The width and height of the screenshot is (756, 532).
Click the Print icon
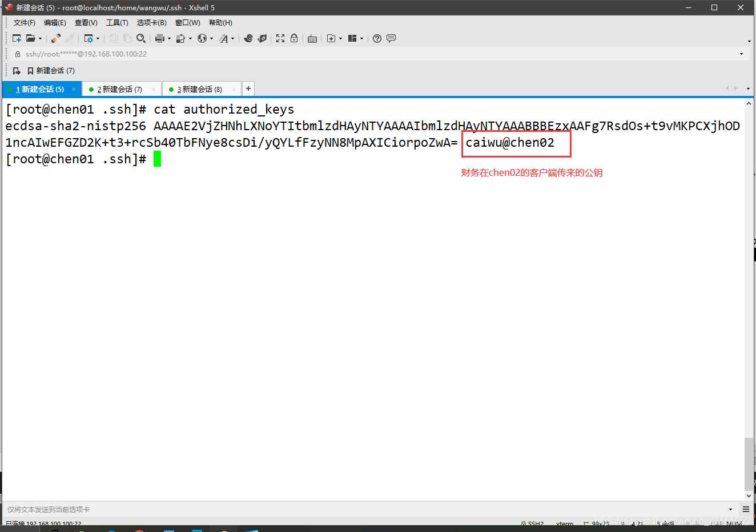pos(160,38)
